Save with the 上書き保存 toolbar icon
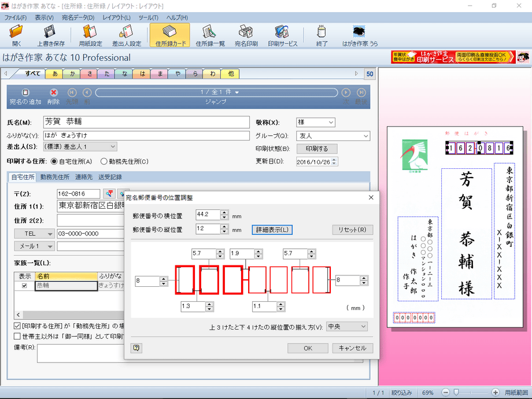This screenshot has height=399, width=532. click(x=50, y=35)
